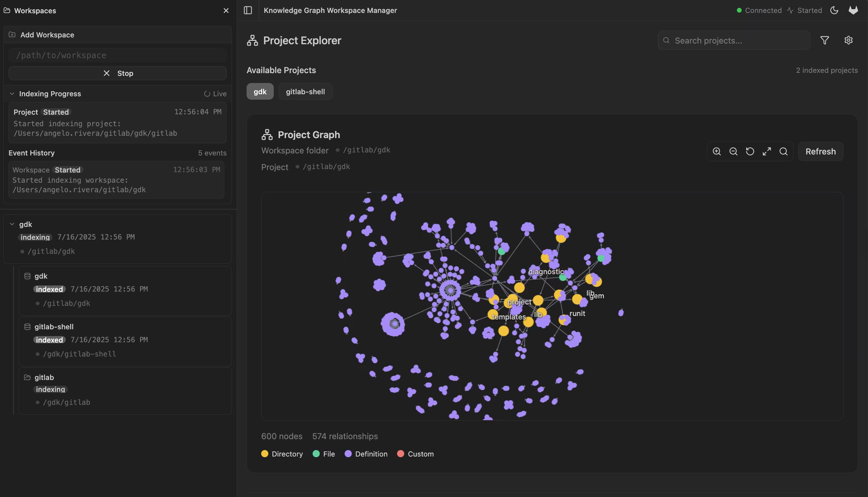Open graph search magnifier tool
The height and width of the screenshot is (497, 868).
[x=784, y=151]
